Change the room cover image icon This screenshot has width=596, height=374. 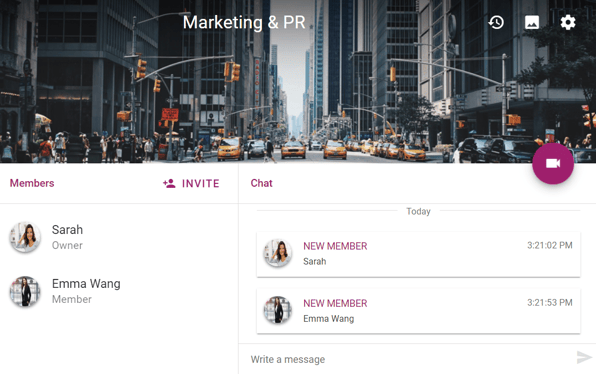pyautogui.click(x=532, y=22)
